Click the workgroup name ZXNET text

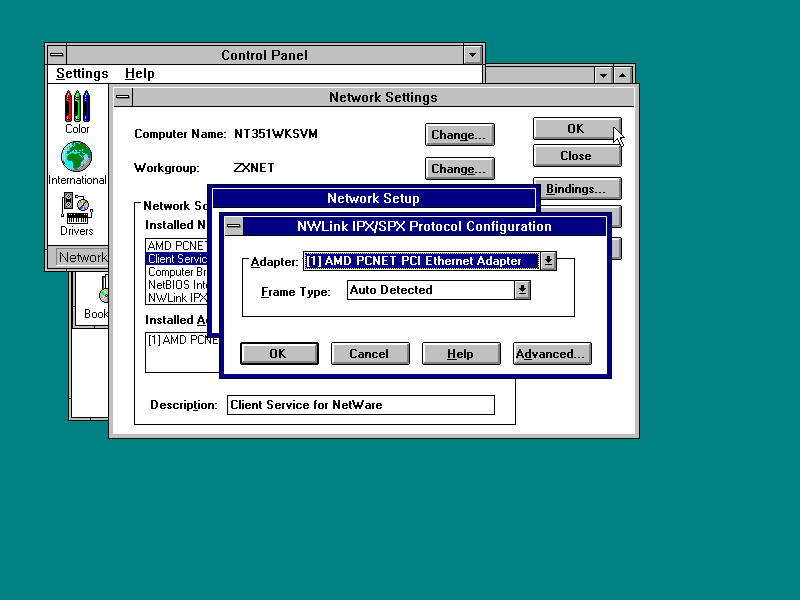(x=254, y=168)
